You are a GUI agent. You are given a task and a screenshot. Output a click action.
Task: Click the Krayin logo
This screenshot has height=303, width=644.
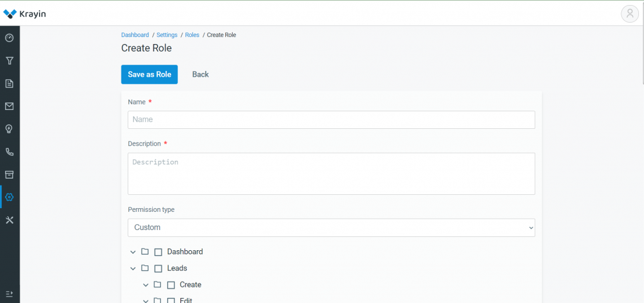pos(25,14)
